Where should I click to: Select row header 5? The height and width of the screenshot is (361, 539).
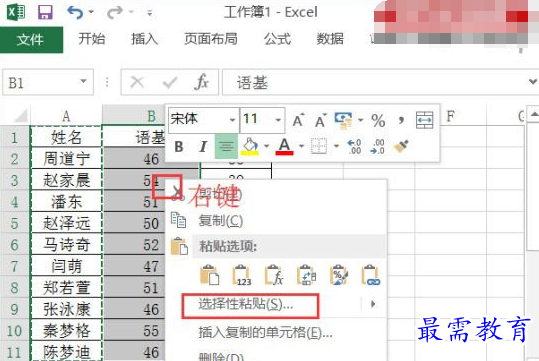(14, 223)
